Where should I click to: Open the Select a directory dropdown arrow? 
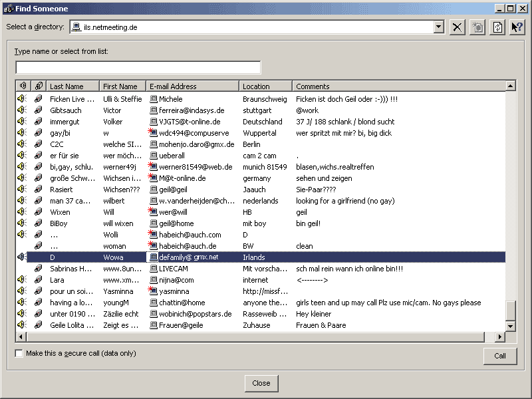pyautogui.click(x=438, y=27)
